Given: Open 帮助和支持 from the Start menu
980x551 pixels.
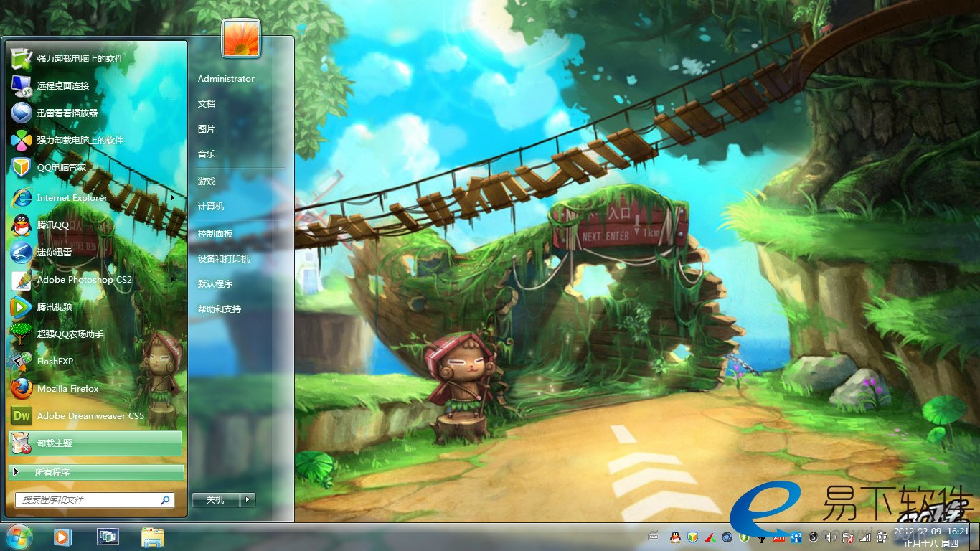Looking at the screenshot, I should [x=220, y=309].
